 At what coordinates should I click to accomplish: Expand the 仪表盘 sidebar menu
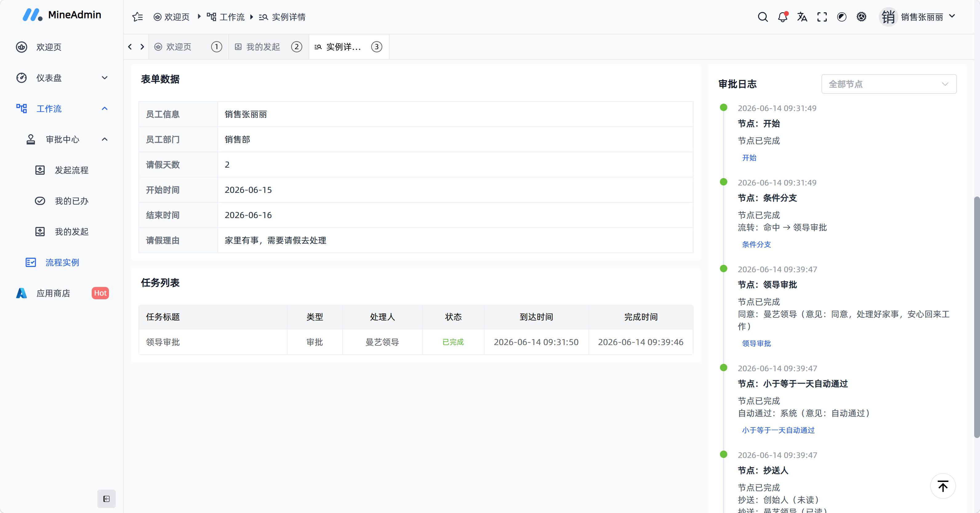(x=62, y=78)
